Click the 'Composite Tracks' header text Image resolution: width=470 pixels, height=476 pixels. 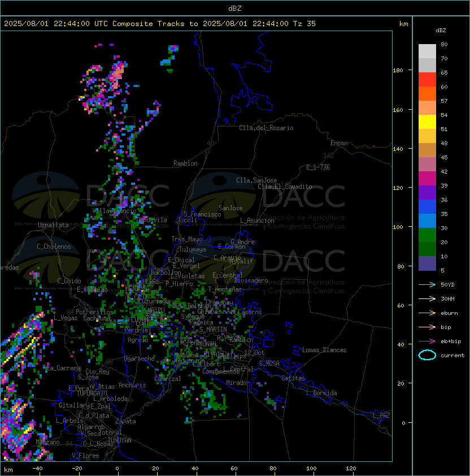click(149, 24)
